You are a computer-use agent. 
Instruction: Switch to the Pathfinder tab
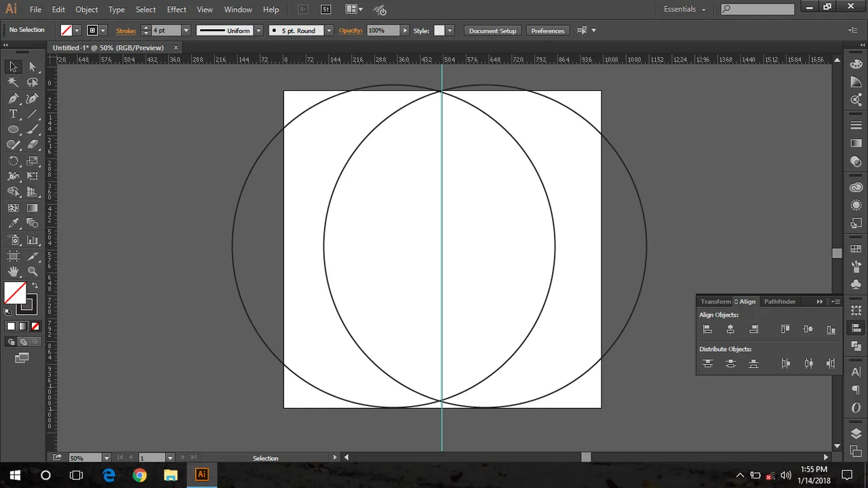(x=780, y=302)
